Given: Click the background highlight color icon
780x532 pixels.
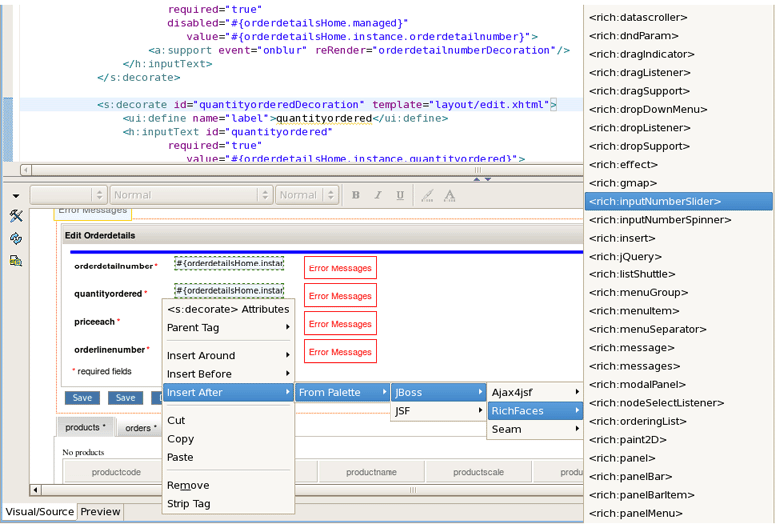Looking at the screenshot, I should point(426,195).
